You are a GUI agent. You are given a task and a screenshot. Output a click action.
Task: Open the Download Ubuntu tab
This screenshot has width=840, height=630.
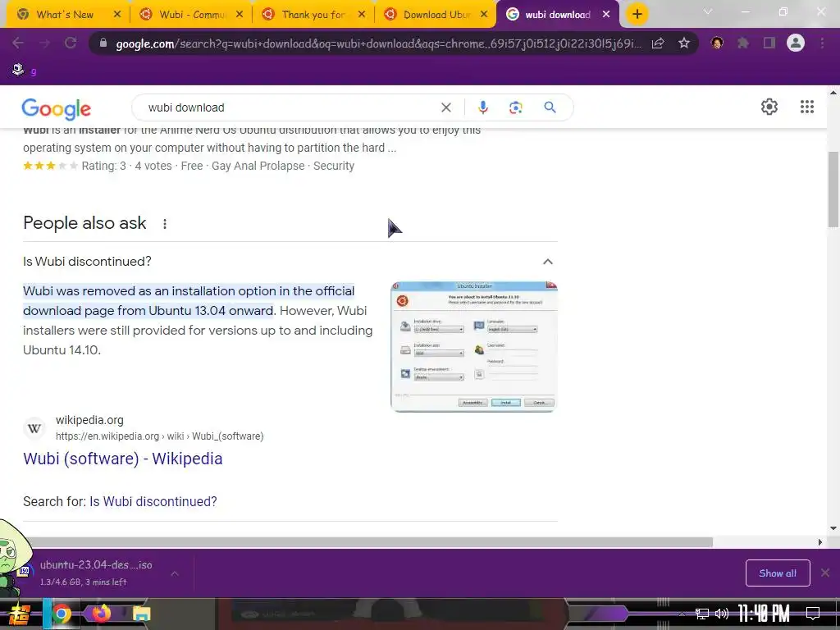point(436,15)
